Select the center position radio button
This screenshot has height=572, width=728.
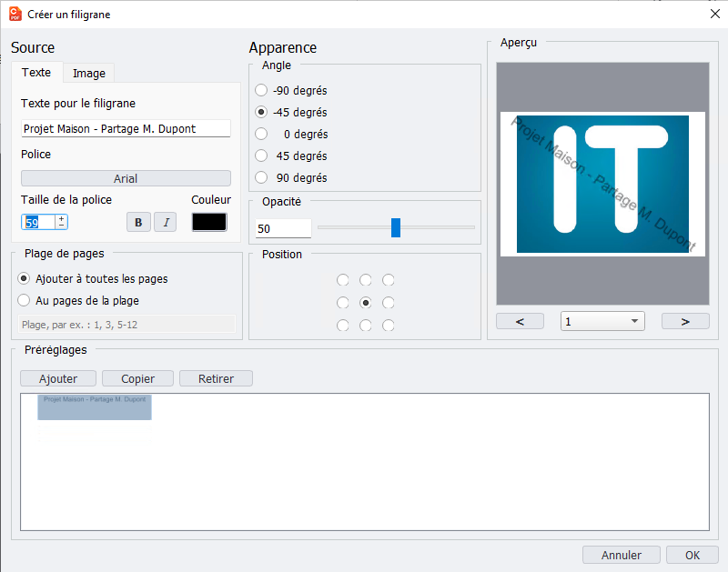pyautogui.click(x=365, y=303)
